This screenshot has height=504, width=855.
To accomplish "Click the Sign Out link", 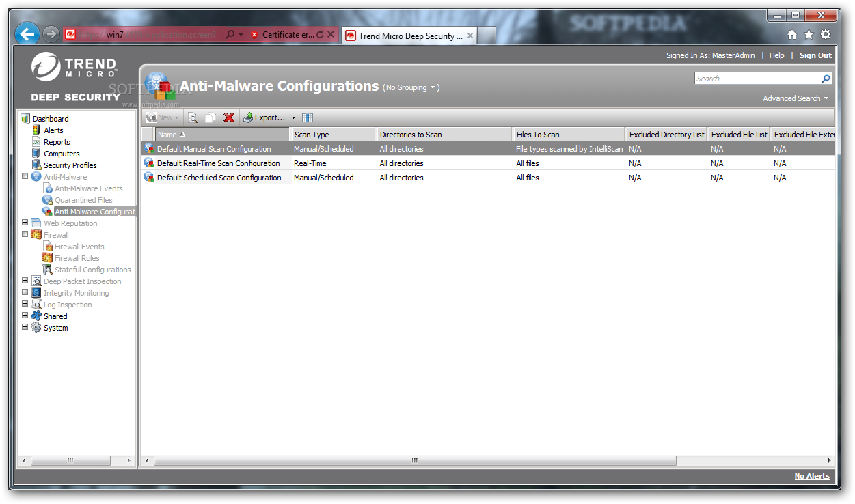I will point(815,55).
